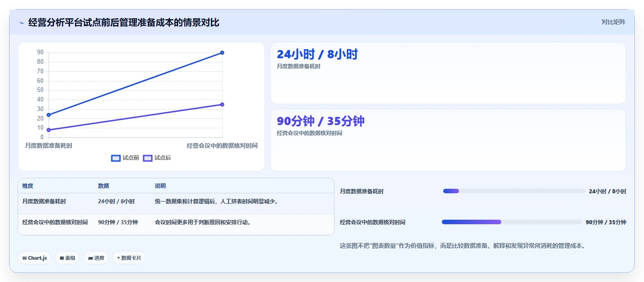Click the 试点前 data point at 24

pyautogui.click(x=49, y=115)
